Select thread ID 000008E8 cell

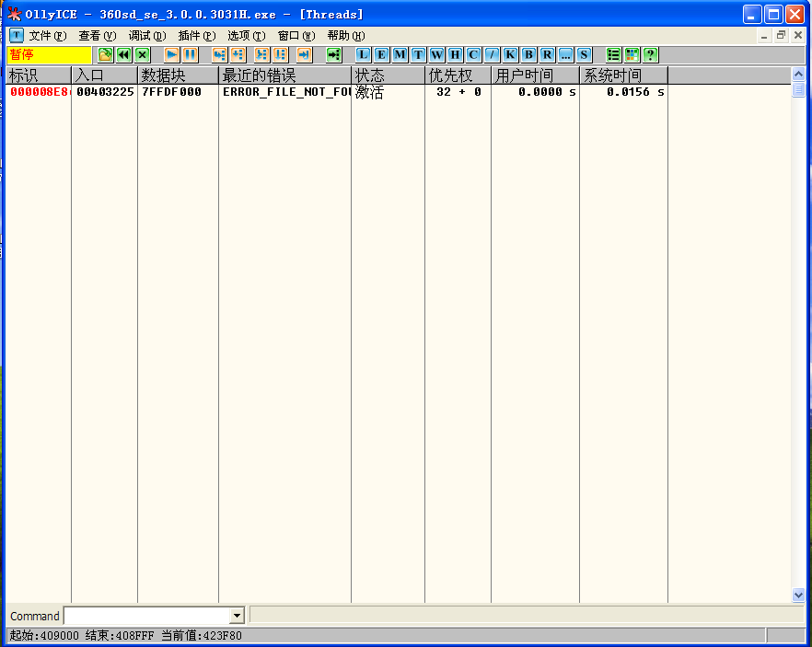(39, 92)
